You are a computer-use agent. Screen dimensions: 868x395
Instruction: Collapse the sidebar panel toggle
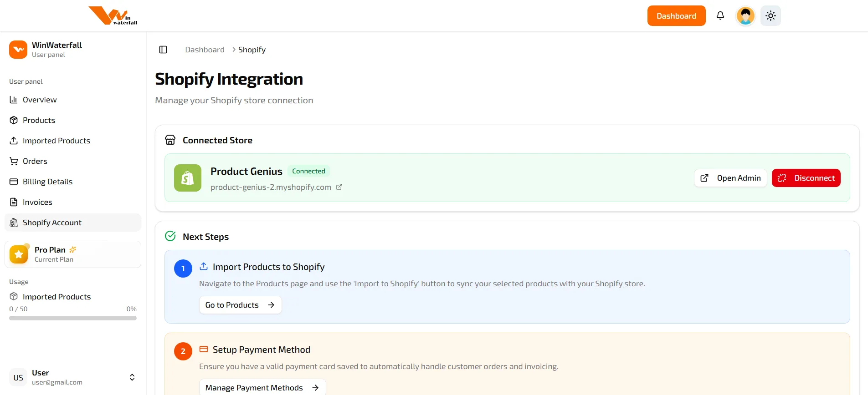[x=163, y=50]
